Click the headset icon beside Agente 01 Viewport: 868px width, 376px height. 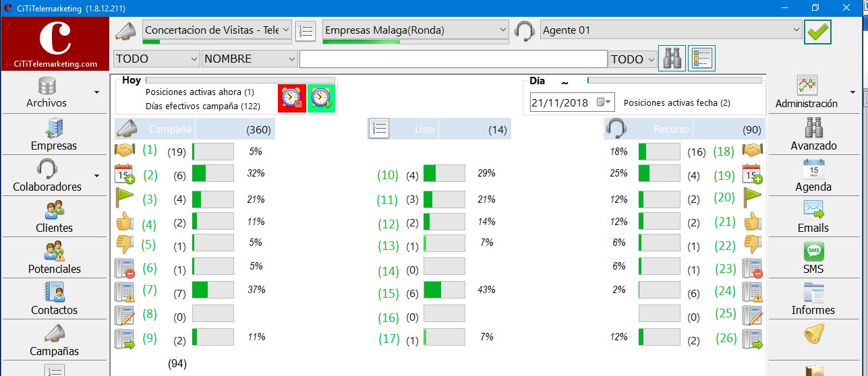(525, 31)
